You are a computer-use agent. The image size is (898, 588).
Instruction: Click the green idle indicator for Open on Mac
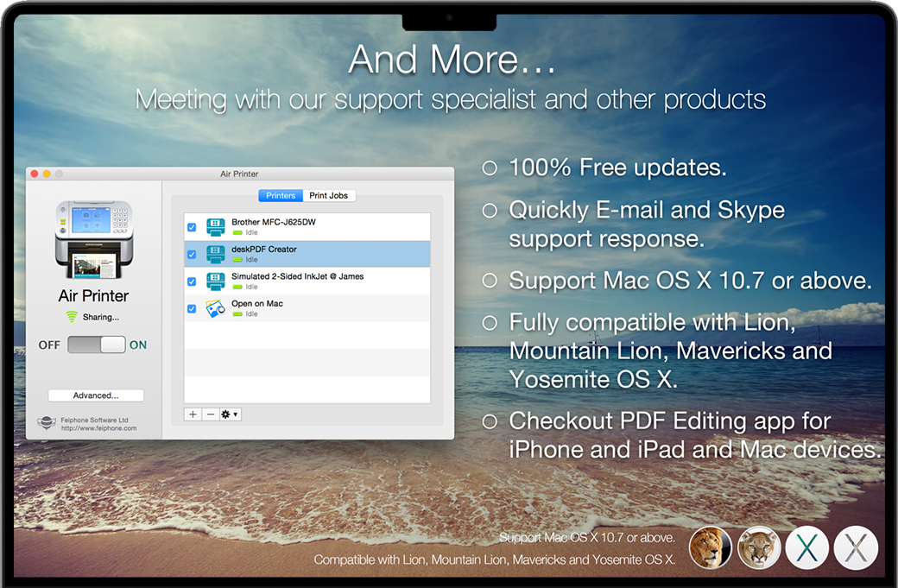point(237,313)
